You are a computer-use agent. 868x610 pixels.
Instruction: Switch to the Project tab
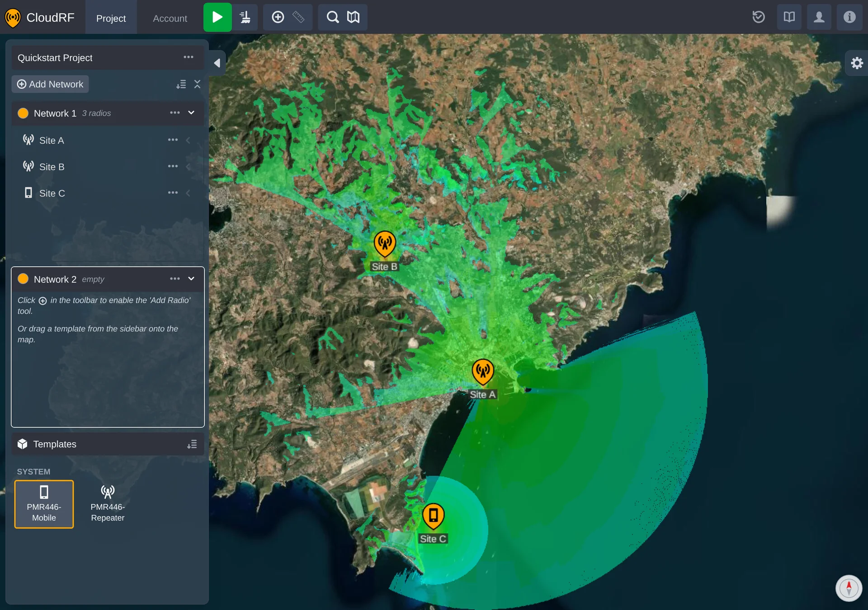pyautogui.click(x=111, y=18)
